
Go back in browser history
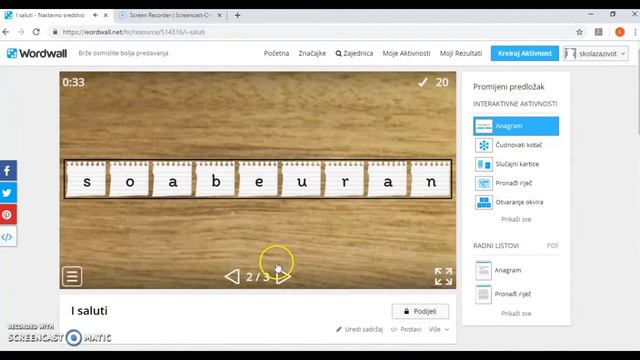click(x=6, y=32)
